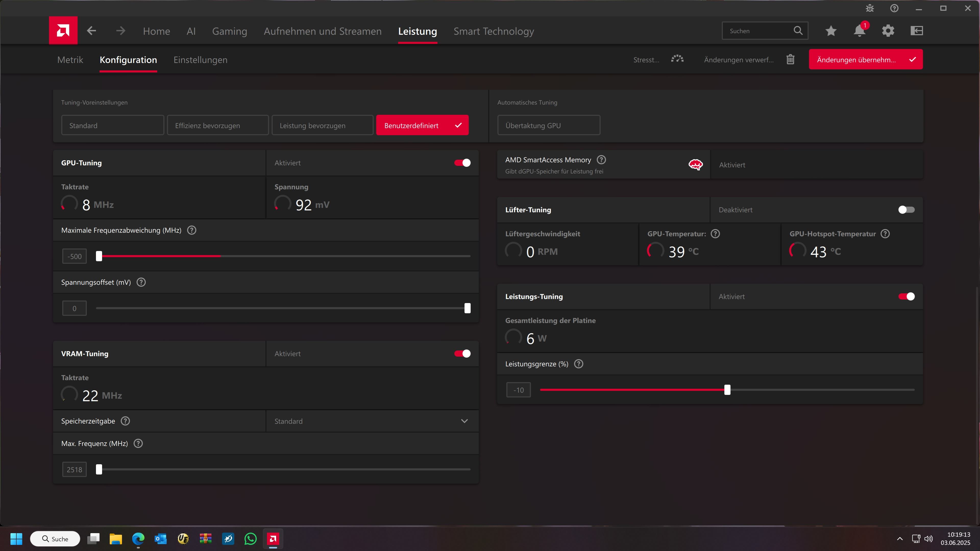Open settings using the gear icon
Viewport: 980px width, 551px height.
point(888,31)
